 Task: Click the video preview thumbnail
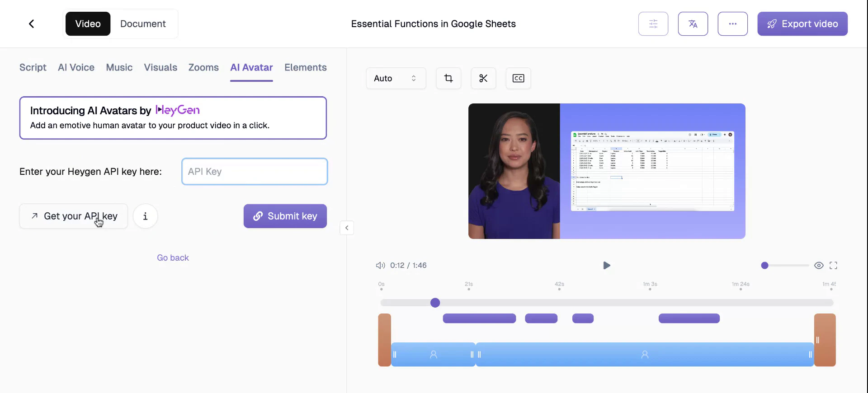click(x=607, y=171)
